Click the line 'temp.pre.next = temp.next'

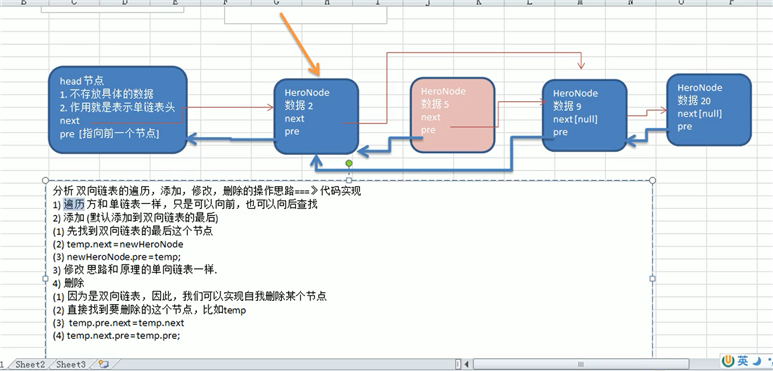118,323
